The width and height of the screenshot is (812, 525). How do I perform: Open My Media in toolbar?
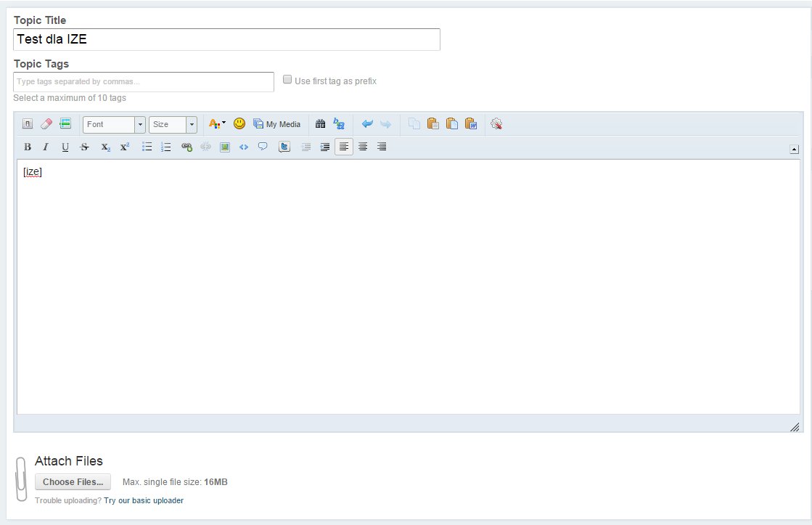pyautogui.click(x=276, y=124)
